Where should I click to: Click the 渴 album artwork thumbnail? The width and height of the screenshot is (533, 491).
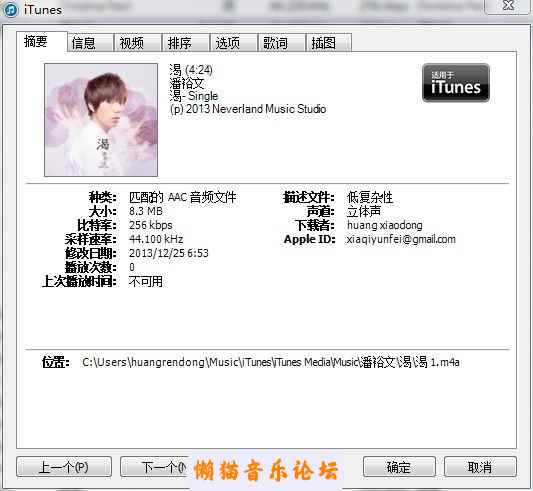101,120
